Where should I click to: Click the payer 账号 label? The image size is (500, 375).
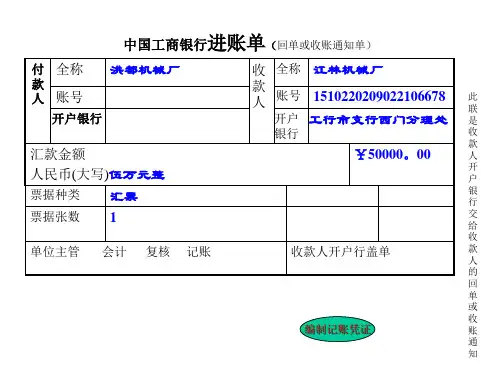pyautogui.click(x=69, y=97)
